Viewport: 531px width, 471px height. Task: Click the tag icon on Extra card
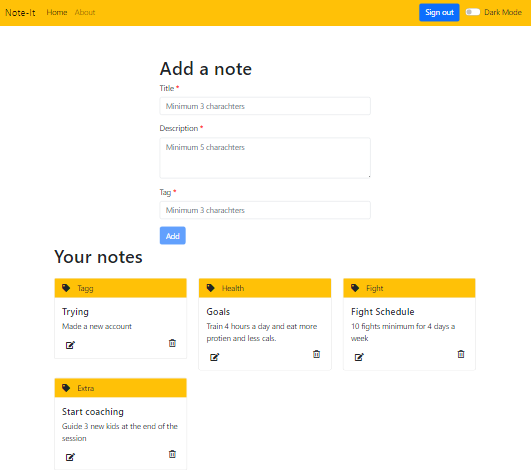[x=66, y=388]
